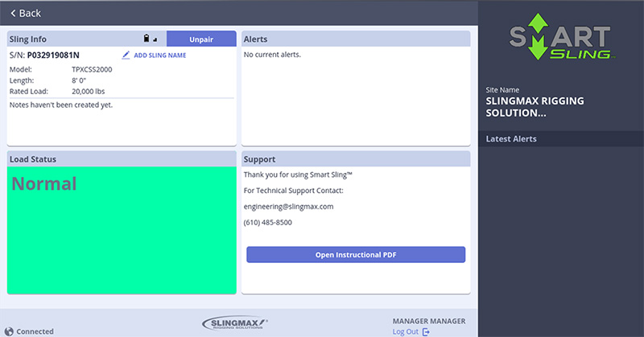The width and height of the screenshot is (644, 337).
Task: Click the green Normal load status area
Action: [122, 230]
